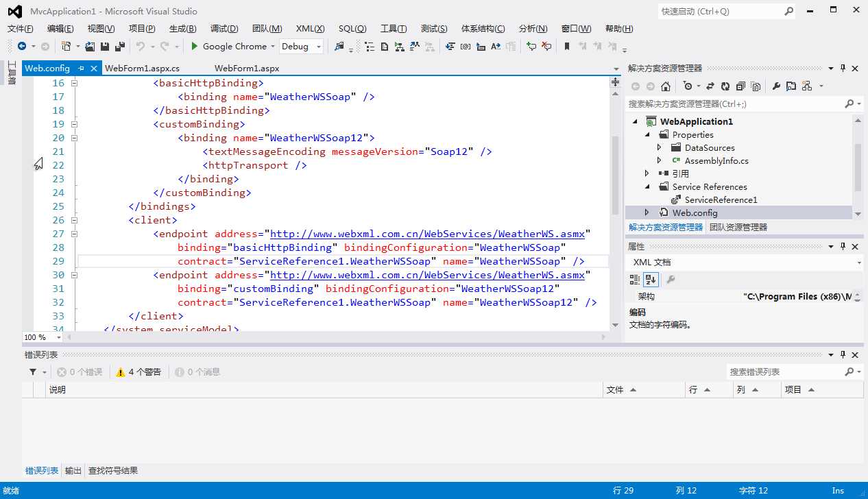Open the Google Chrome browser target dropdown

(x=272, y=46)
